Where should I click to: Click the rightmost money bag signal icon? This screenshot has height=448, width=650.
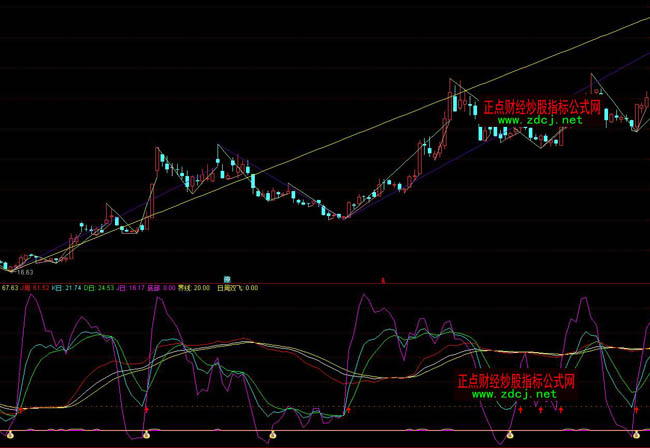tap(636, 434)
